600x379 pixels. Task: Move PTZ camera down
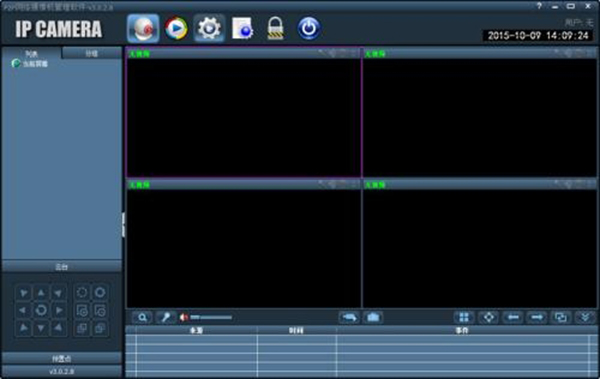point(41,328)
